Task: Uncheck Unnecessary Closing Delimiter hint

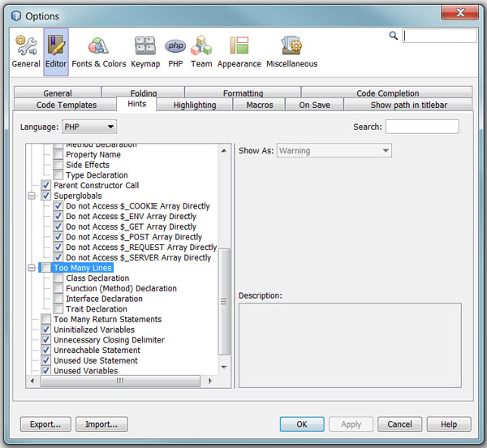Action: (x=46, y=339)
